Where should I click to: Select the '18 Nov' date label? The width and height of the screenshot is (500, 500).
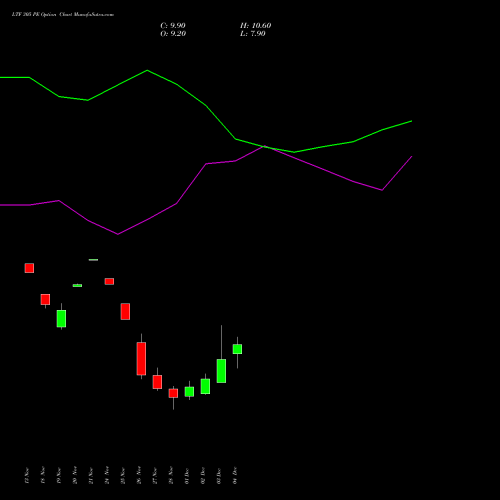tap(43, 475)
